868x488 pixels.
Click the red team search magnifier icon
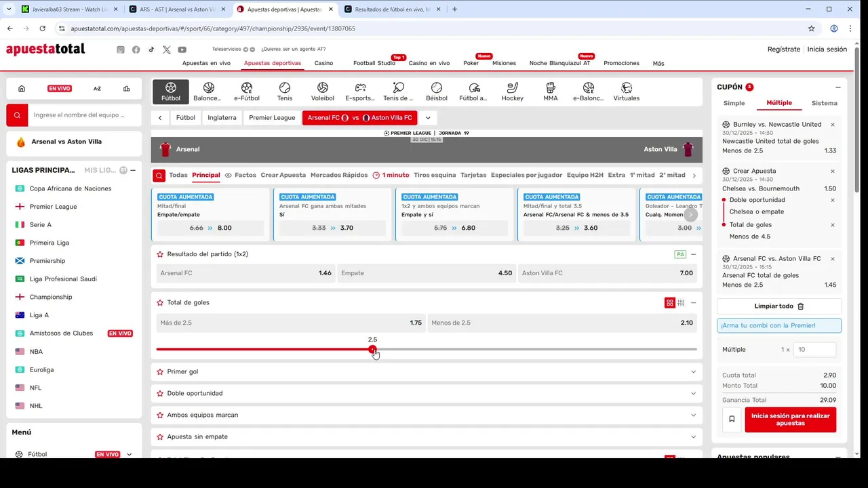pyautogui.click(x=18, y=115)
